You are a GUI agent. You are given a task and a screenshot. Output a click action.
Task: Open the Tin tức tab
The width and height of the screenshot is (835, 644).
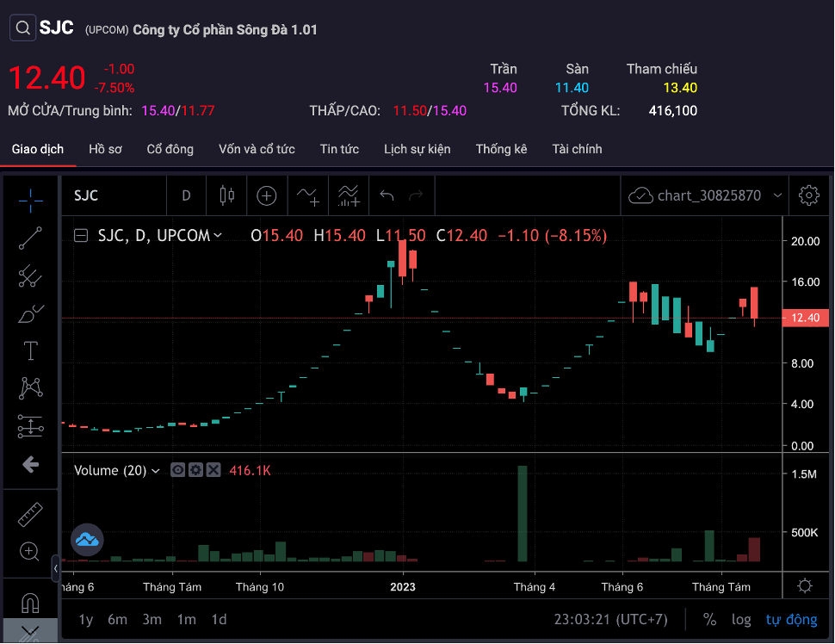coord(339,149)
